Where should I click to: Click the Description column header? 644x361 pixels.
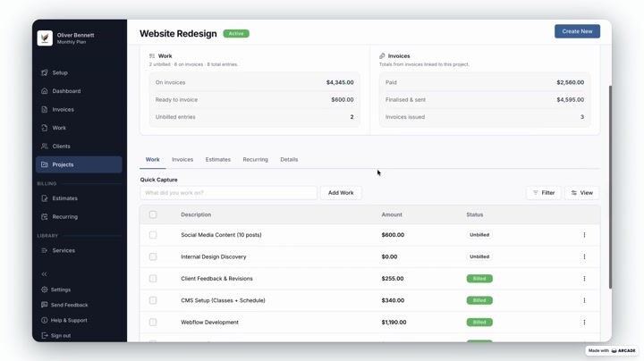(196, 214)
